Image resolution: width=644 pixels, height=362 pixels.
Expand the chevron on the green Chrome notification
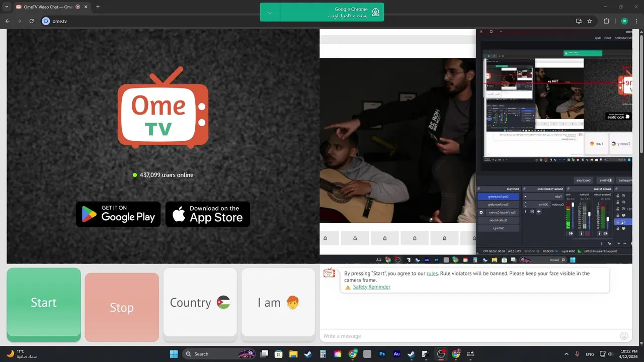270,13
